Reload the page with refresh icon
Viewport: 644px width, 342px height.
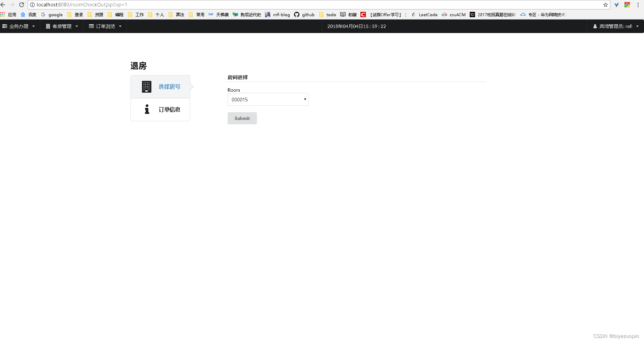22,5
